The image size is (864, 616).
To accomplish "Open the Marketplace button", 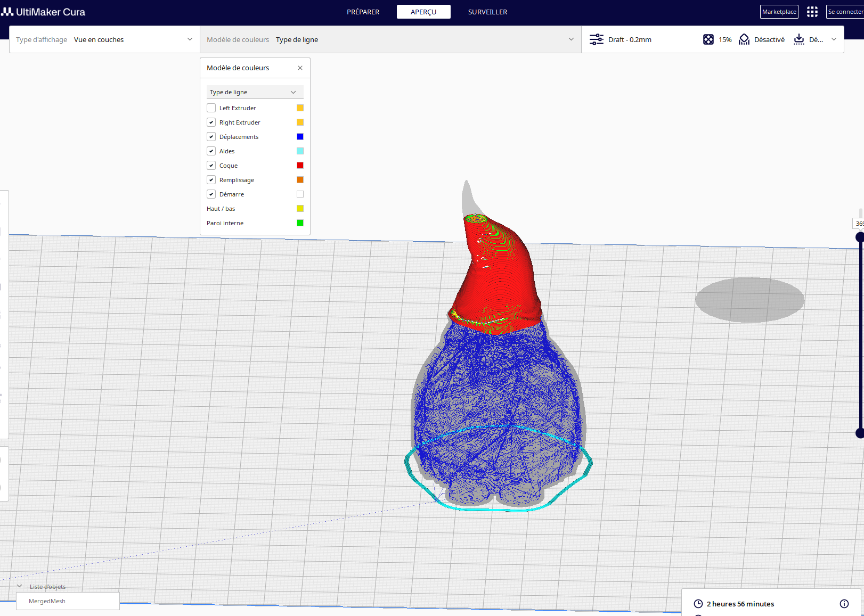I will [779, 12].
